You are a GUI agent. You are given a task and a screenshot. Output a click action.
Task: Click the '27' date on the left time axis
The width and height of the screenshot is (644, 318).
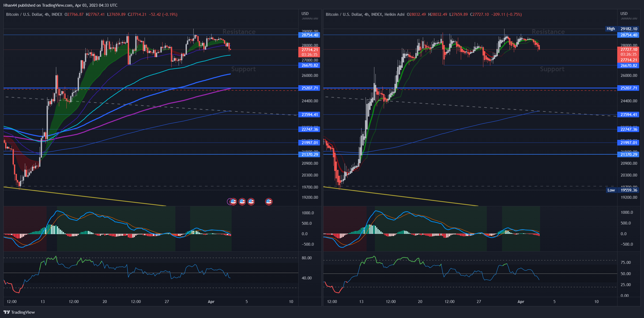[x=167, y=302]
